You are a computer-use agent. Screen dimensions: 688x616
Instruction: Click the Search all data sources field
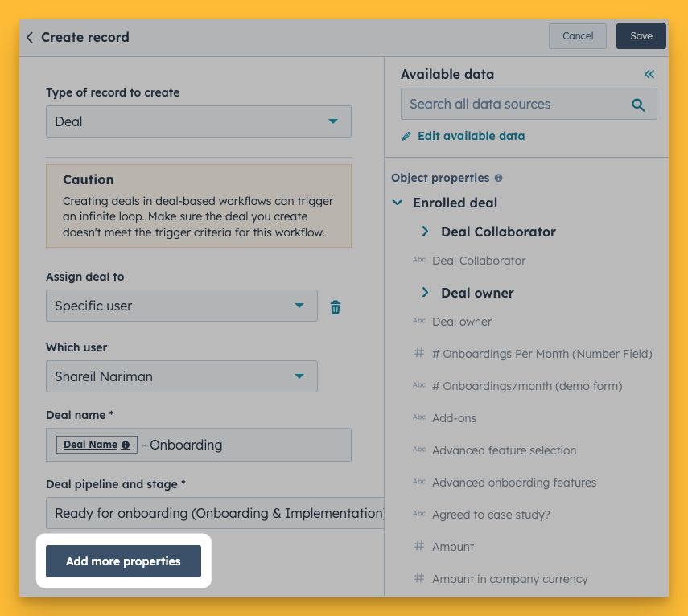click(515, 105)
